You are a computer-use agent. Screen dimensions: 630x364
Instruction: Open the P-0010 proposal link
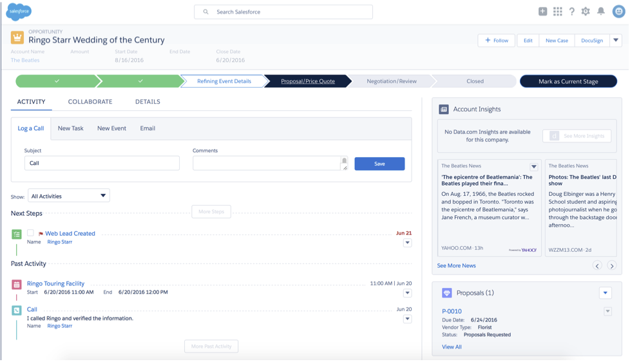coord(452,311)
